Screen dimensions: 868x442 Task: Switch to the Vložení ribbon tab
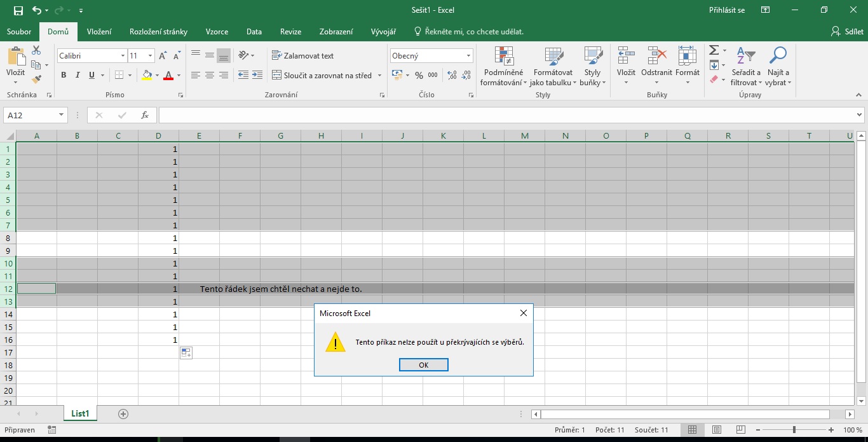coord(99,32)
